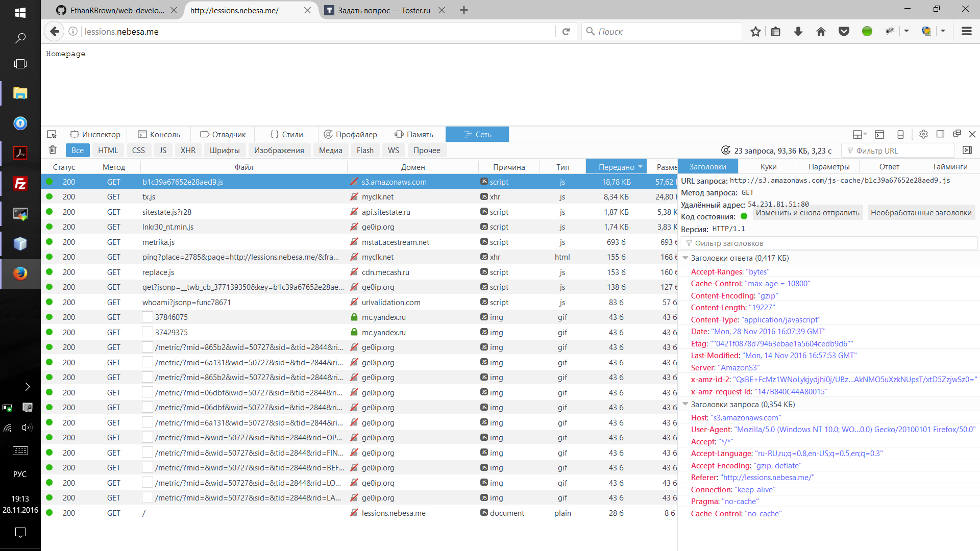
Task: Switch to Консоль tab
Action: click(159, 134)
